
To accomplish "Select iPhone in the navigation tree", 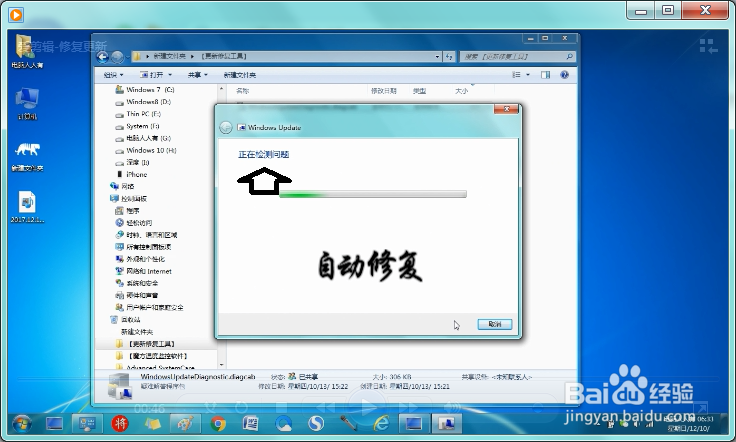I will tap(131, 174).
